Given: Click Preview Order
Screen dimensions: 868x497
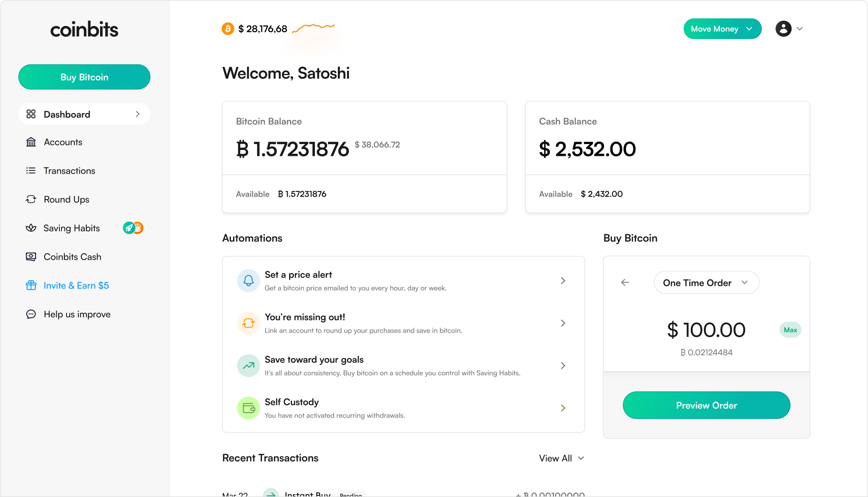Looking at the screenshot, I should point(706,405).
